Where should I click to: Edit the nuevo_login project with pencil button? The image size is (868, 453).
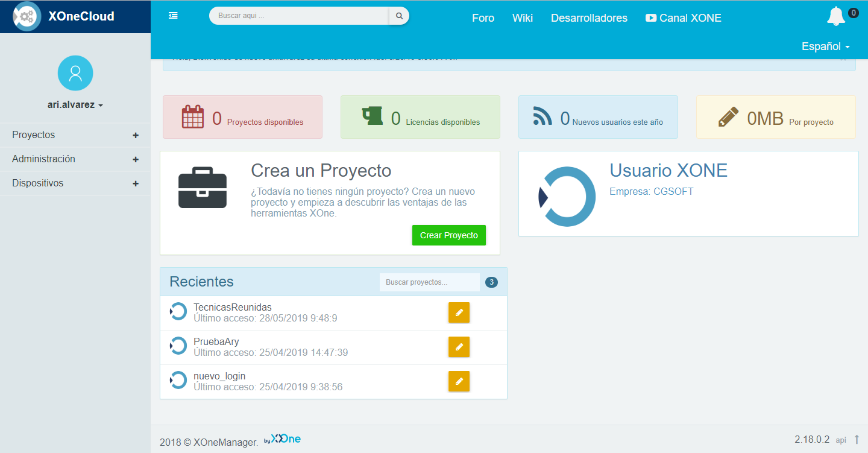coord(459,381)
